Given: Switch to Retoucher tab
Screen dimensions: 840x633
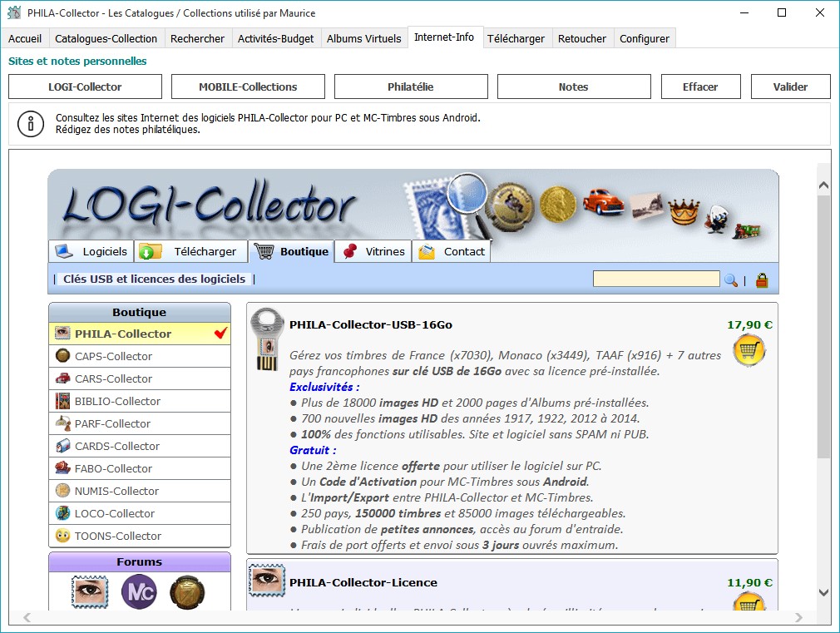Looking at the screenshot, I should click(x=582, y=38).
